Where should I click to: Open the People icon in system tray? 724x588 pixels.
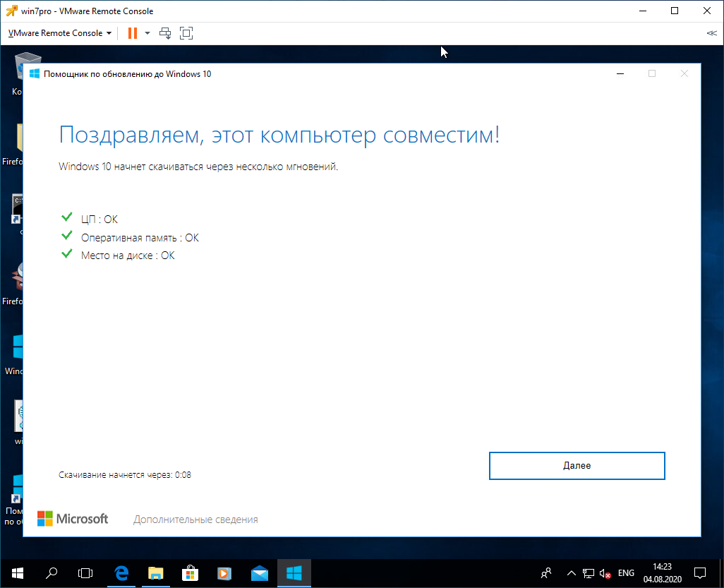[545, 573]
